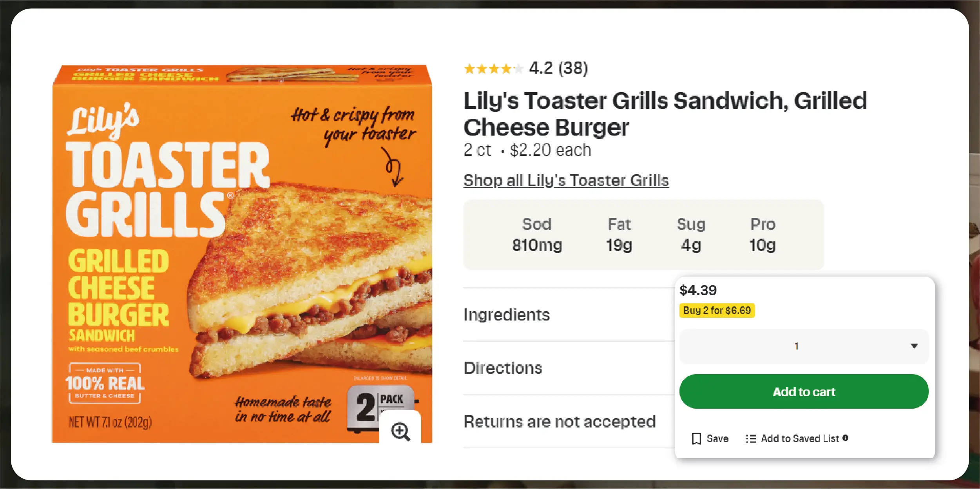This screenshot has height=489, width=980.
Task: Click the info icon after Add to Saved List
Action: (x=845, y=438)
